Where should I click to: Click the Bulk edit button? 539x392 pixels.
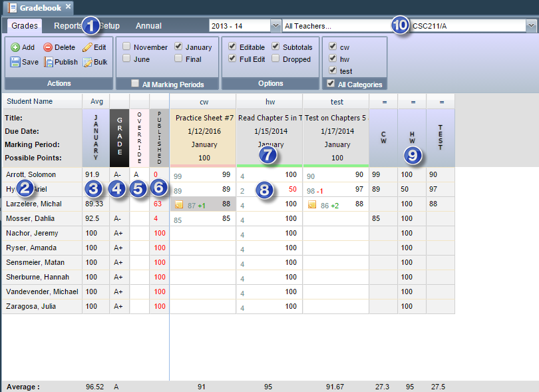95,62
